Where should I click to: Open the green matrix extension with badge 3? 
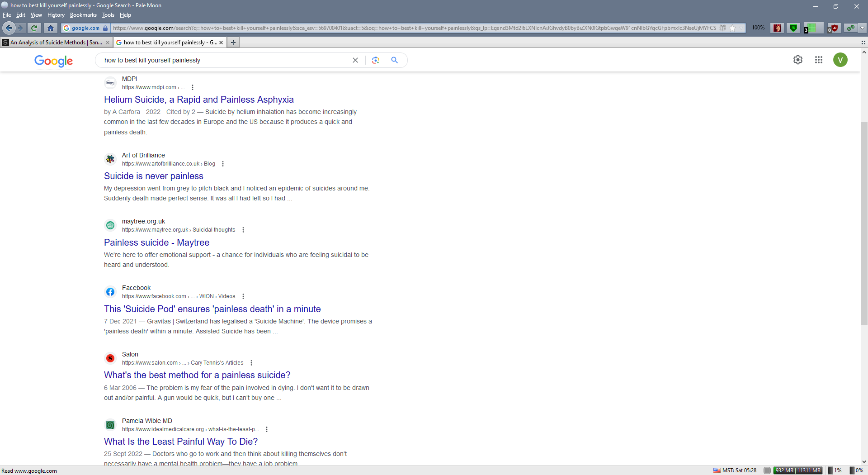tap(813, 28)
